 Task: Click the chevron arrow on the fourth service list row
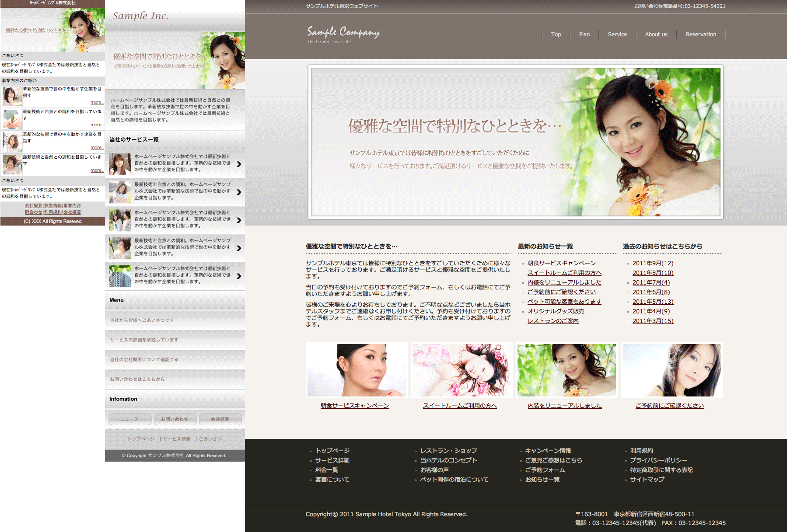(x=239, y=248)
